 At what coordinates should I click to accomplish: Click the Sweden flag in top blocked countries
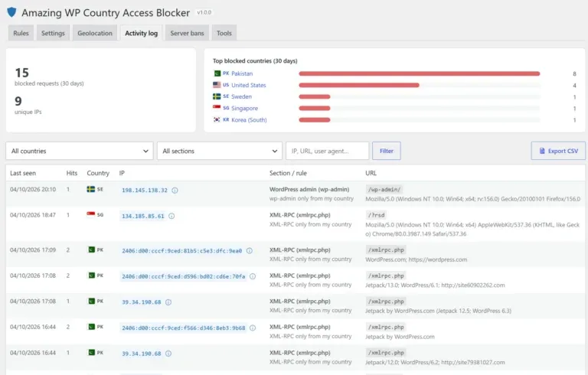(x=217, y=96)
